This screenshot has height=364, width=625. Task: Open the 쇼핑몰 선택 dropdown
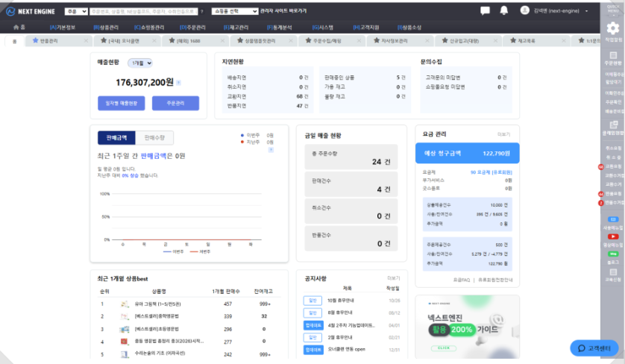coord(236,12)
